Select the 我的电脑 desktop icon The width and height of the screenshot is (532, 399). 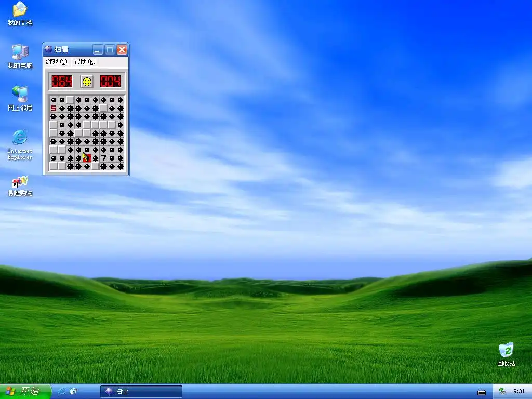(x=20, y=56)
